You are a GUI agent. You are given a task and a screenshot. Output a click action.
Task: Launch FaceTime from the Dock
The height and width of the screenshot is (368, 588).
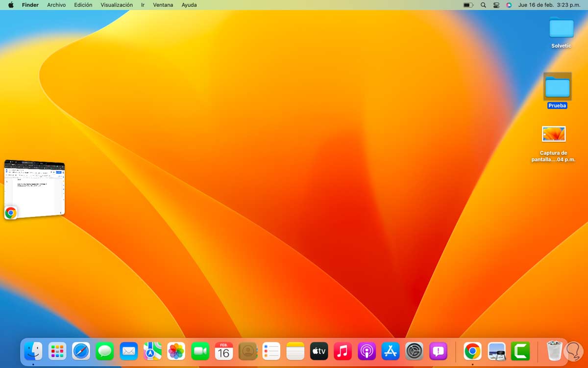click(200, 351)
